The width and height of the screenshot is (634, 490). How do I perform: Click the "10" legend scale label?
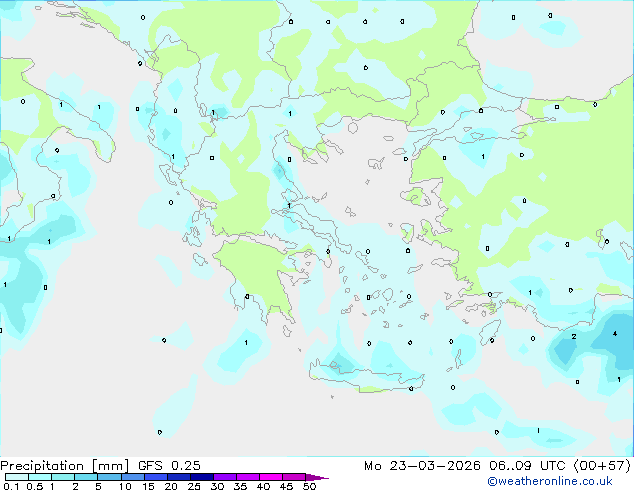tap(125, 486)
